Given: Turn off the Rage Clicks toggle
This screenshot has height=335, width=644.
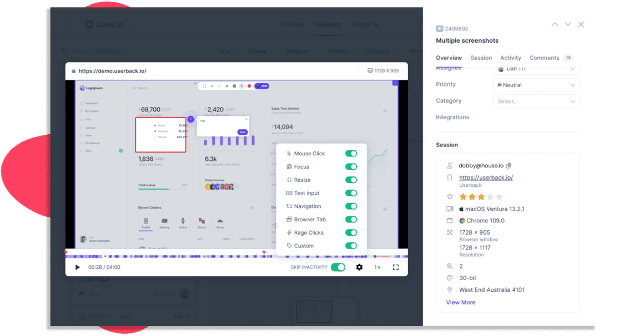Looking at the screenshot, I should coord(351,233).
